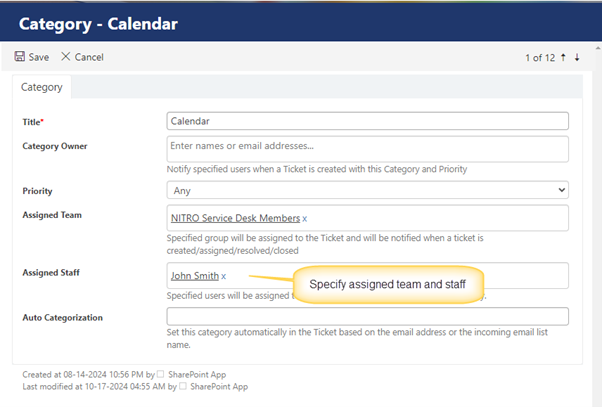Go to next record with down arrow
Viewport: 602px width, 407px height.
click(x=577, y=57)
